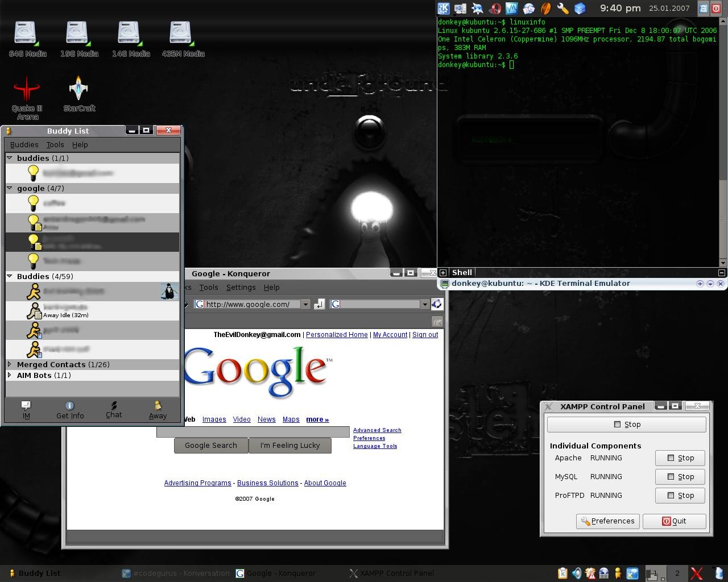Click the red X icon in bottom panel

pos(697,573)
